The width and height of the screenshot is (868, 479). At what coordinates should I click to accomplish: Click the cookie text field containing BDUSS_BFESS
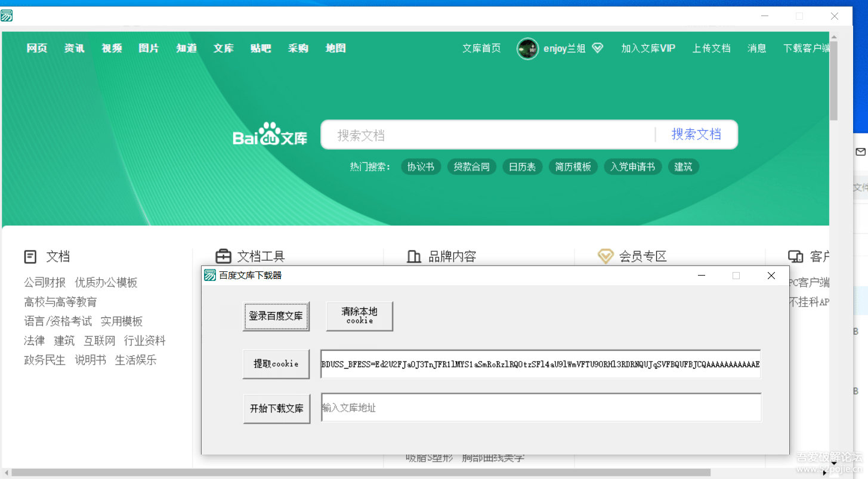point(540,364)
